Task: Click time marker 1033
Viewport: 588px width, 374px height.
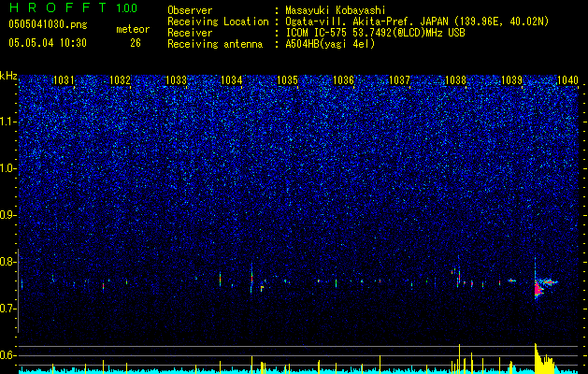Action: (176, 79)
